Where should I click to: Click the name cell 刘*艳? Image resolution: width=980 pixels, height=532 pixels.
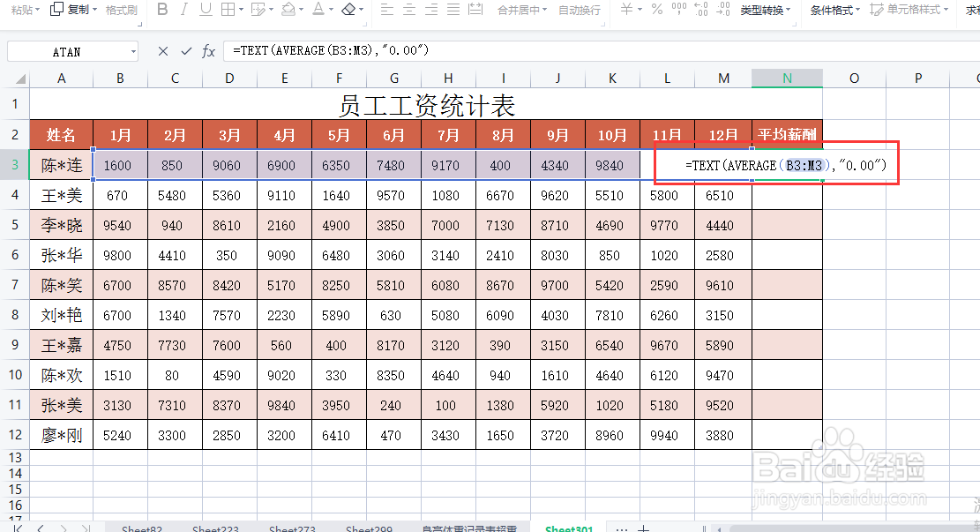[x=61, y=315]
